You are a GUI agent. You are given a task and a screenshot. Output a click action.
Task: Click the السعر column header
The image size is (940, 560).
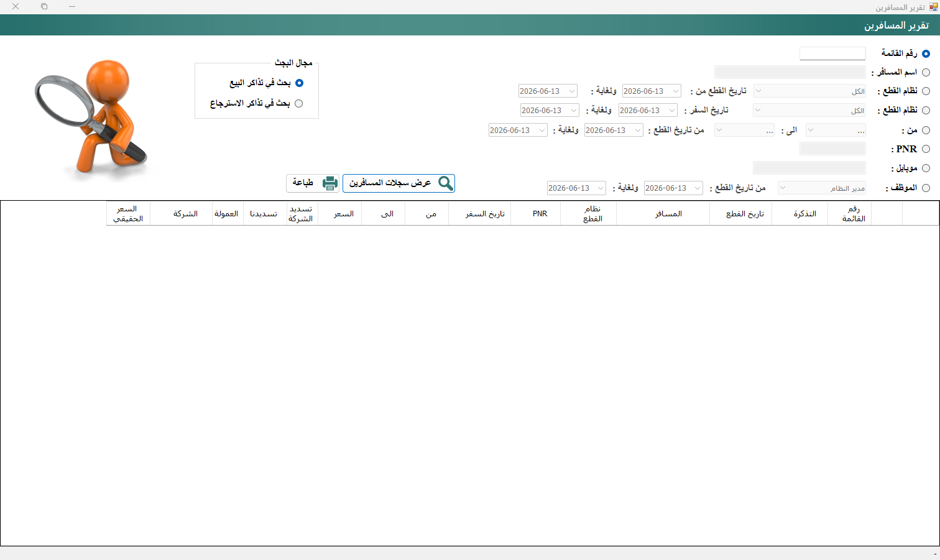(339, 213)
